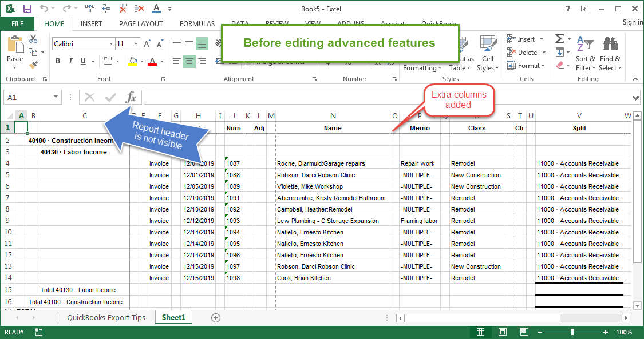644x339 pixels.
Task: Click the Clear eraser icon in Editing
Action: tap(560, 65)
